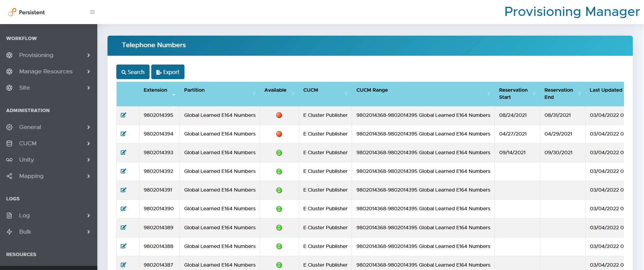This screenshot has width=644, height=270.
Task: Click the Bulk lightning icon
Action: [9, 232]
